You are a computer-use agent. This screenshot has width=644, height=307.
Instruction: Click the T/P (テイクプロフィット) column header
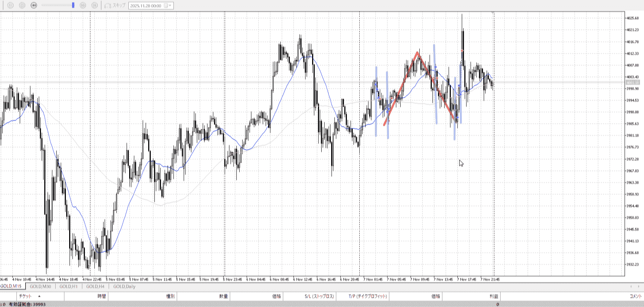(367, 296)
